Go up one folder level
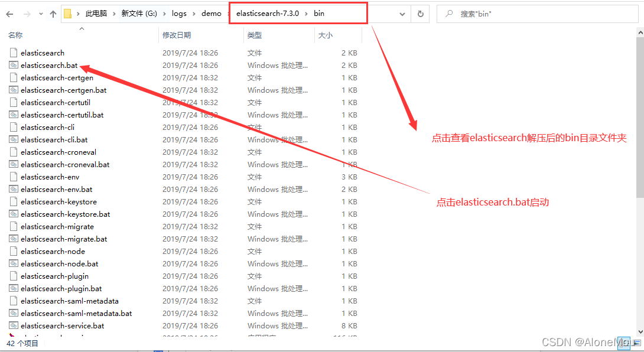The width and height of the screenshot is (644, 352). click(x=53, y=14)
